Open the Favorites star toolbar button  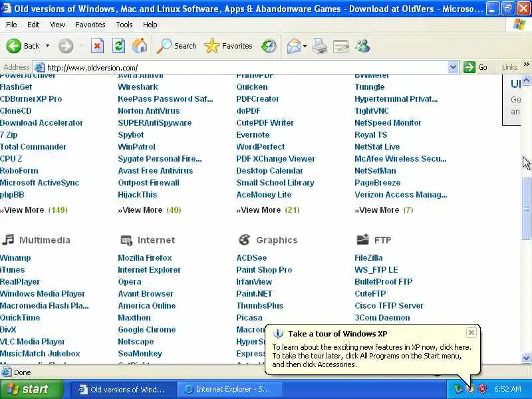tap(228, 46)
